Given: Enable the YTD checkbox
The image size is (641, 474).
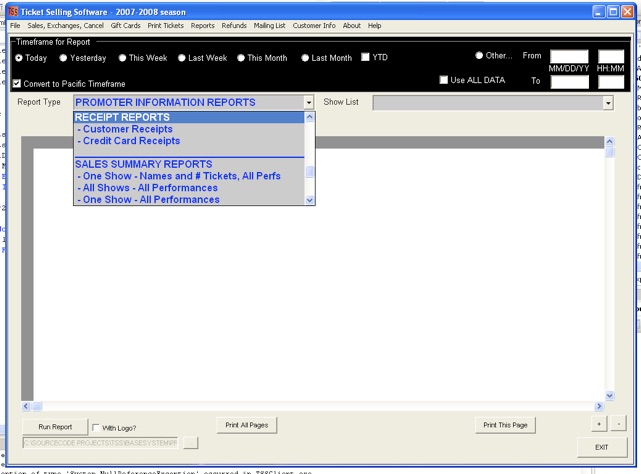Looking at the screenshot, I should click(366, 58).
